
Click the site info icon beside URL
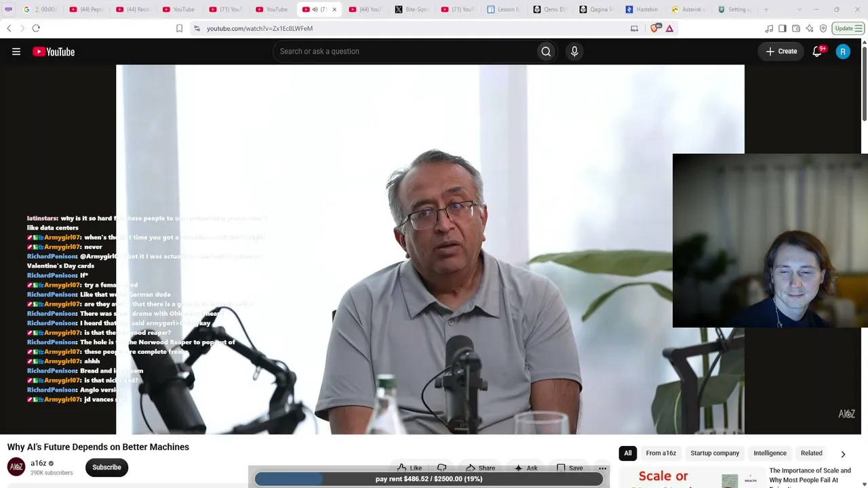197,28
